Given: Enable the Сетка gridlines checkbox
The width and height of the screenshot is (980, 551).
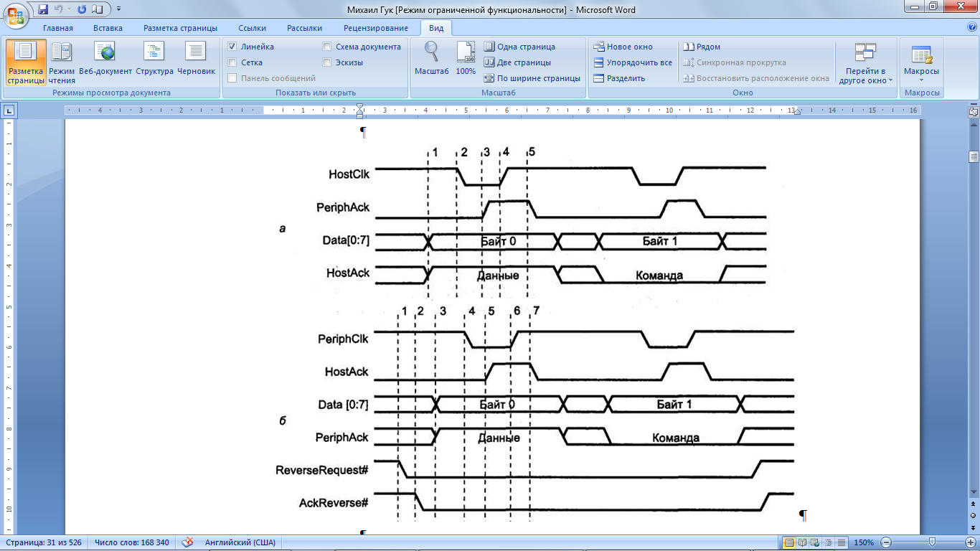Looking at the screenshot, I should (x=232, y=62).
